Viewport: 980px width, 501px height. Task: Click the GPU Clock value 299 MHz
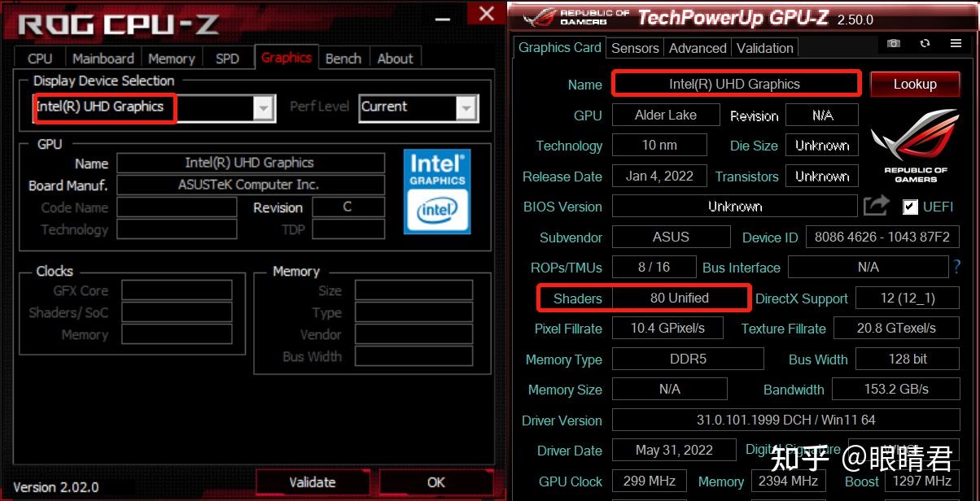tap(650, 481)
